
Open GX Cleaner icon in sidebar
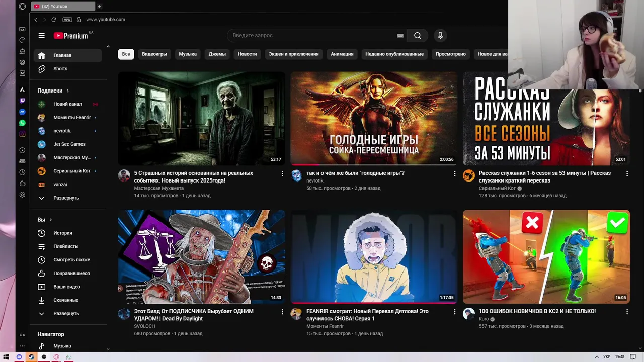click(22, 51)
